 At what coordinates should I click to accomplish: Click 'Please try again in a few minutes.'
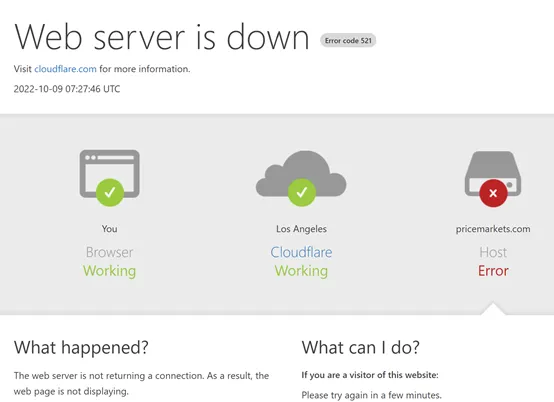371,395
